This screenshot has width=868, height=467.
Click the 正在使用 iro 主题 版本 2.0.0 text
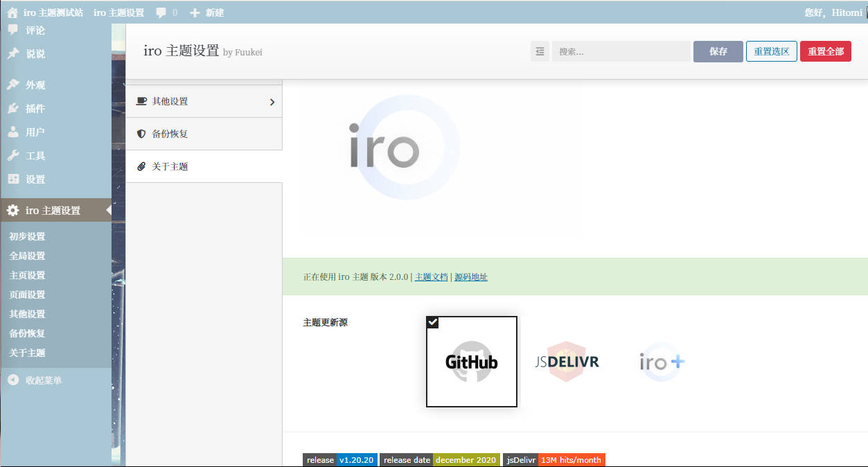coord(355,277)
